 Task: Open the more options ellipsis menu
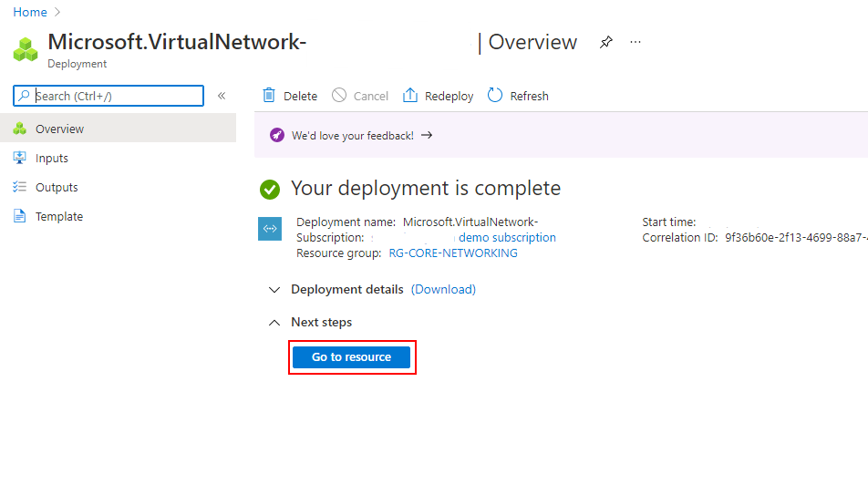(x=635, y=43)
